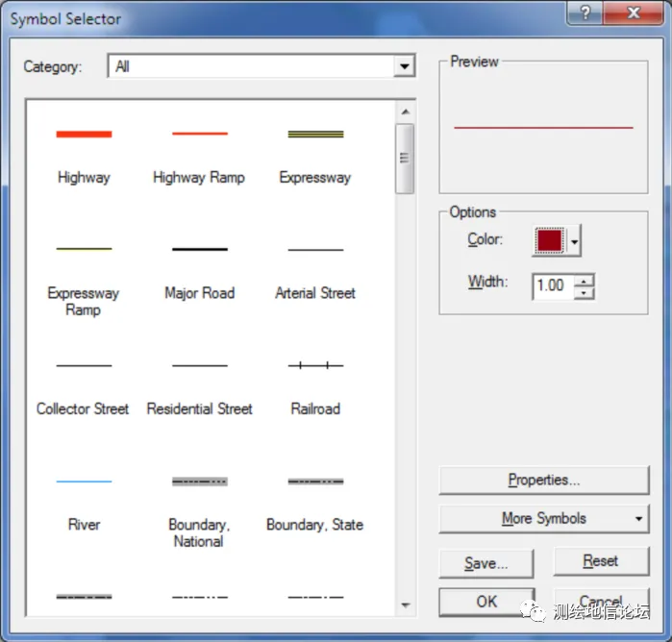Increase line width with up arrow
This screenshot has height=642, width=672.
(x=584, y=281)
